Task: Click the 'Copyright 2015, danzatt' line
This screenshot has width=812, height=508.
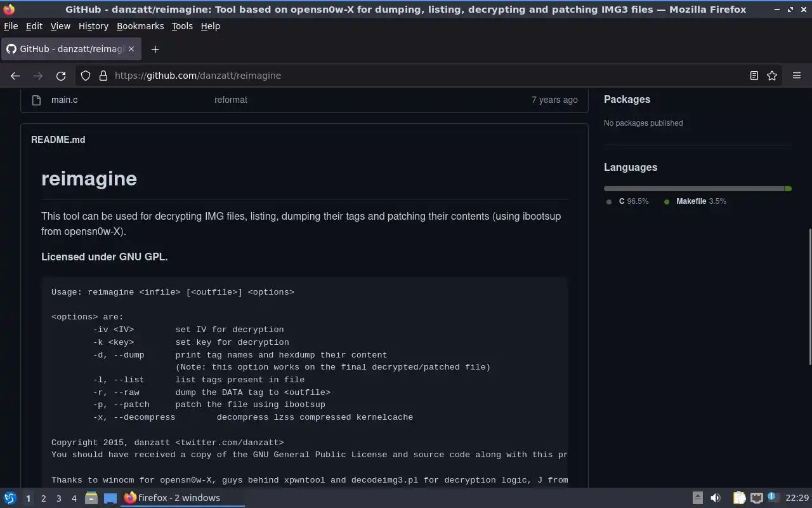Action: [167, 443]
